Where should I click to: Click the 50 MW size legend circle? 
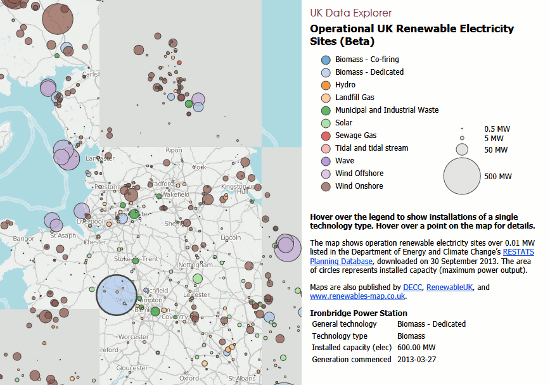462,149
